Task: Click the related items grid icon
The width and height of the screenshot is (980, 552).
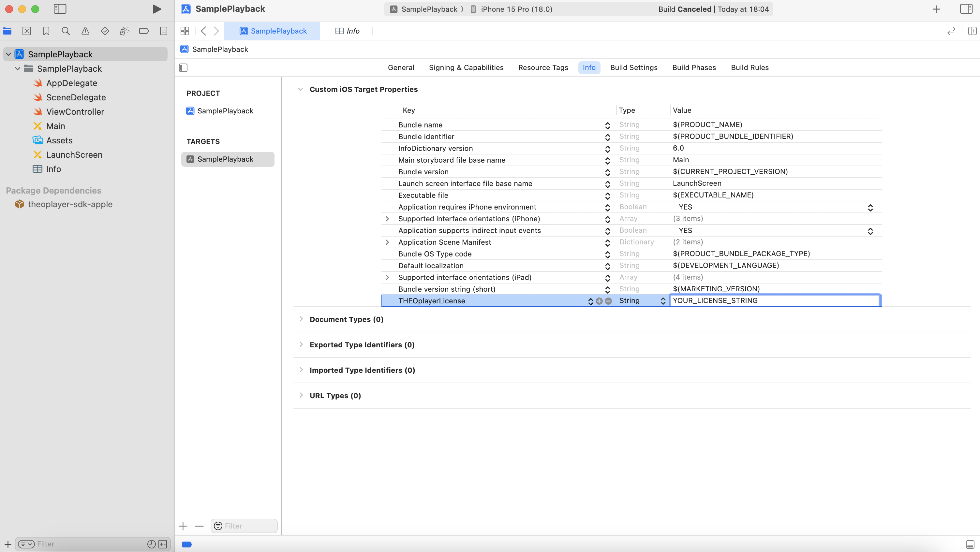Action: point(185,31)
